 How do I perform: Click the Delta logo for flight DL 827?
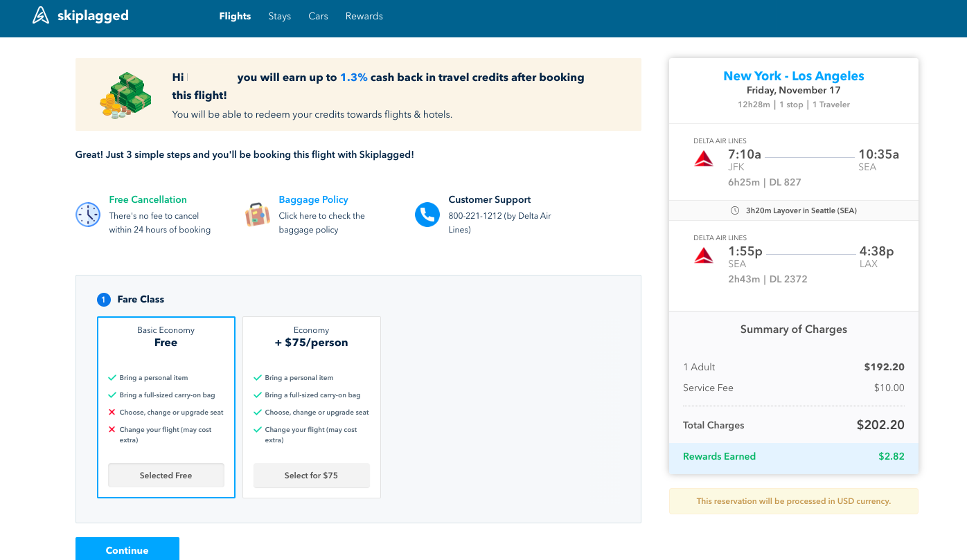[704, 159]
